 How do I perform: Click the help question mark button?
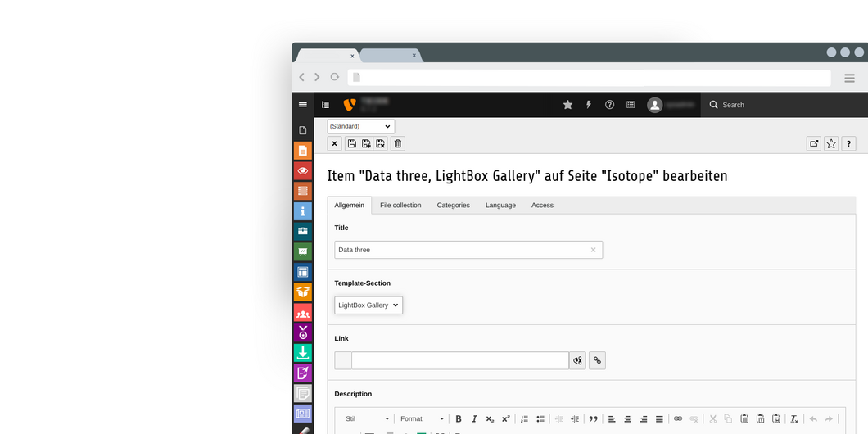point(848,144)
